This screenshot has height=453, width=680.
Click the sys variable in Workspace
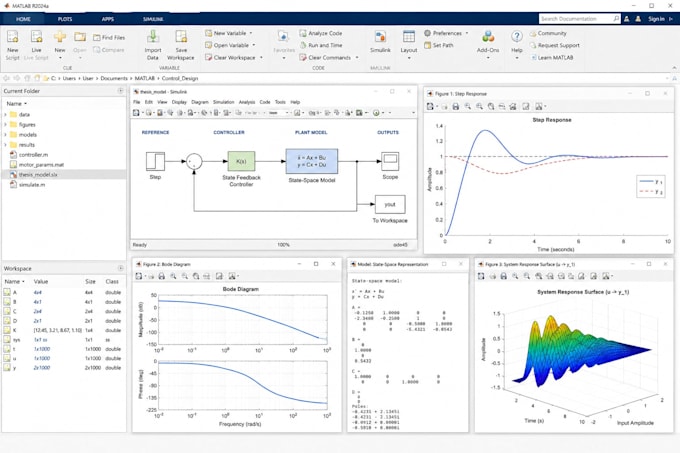[63, 340]
